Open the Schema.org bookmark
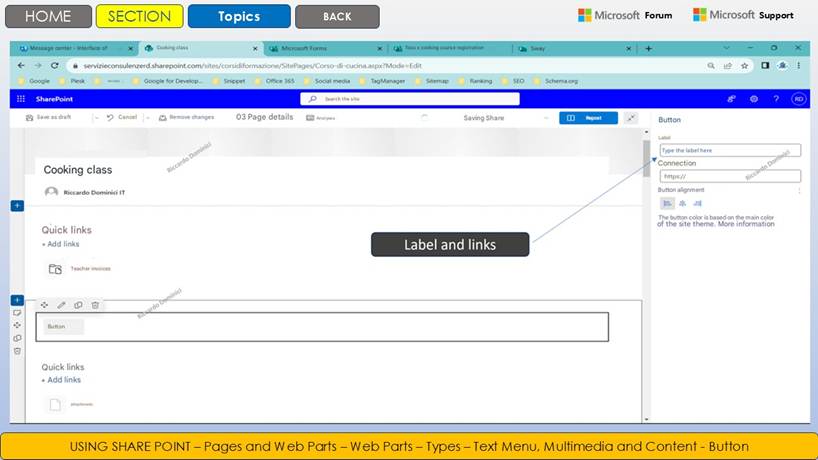The width and height of the screenshot is (818, 460). [x=556, y=81]
